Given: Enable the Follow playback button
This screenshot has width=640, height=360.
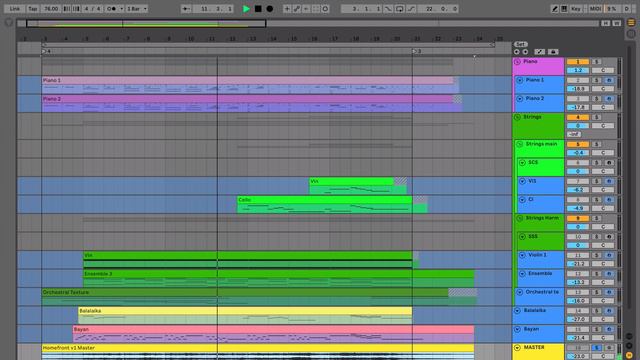Looking at the screenshot, I should [186, 9].
